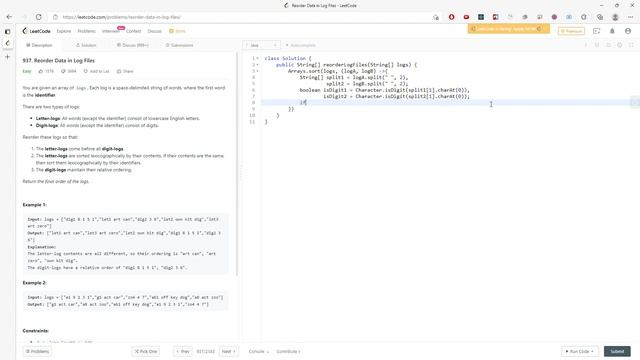Click the problem title '937. Reorder Data in Log Files'
This screenshot has height=360, width=640.
coord(59,60)
